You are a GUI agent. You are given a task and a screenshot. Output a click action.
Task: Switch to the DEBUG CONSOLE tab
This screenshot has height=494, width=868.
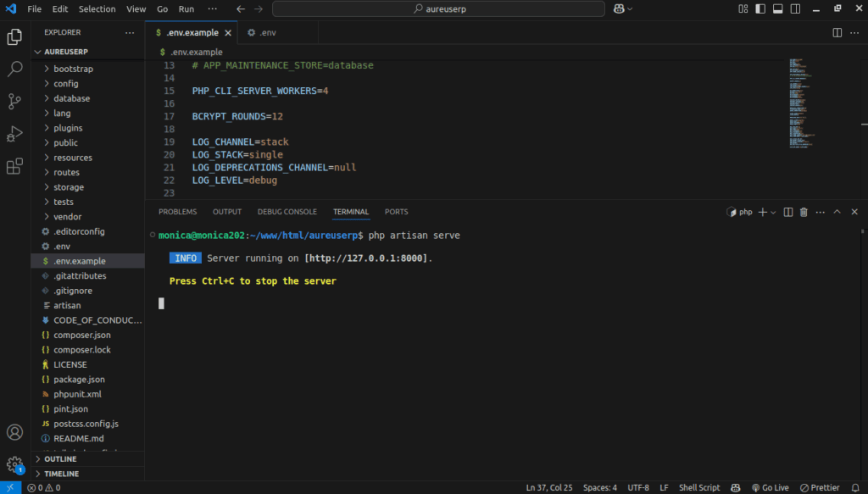(x=287, y=212)
